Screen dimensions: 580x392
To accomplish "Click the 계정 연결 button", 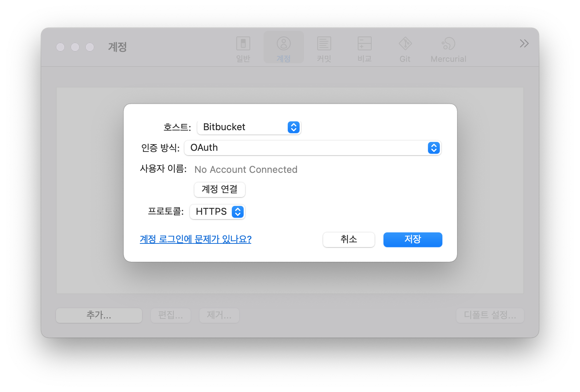I will coord(219,189).
